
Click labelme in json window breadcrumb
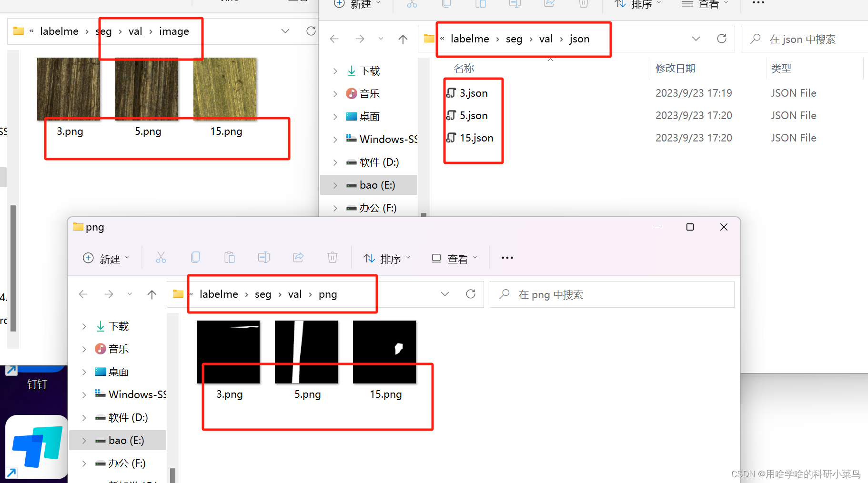coord(470,39)
